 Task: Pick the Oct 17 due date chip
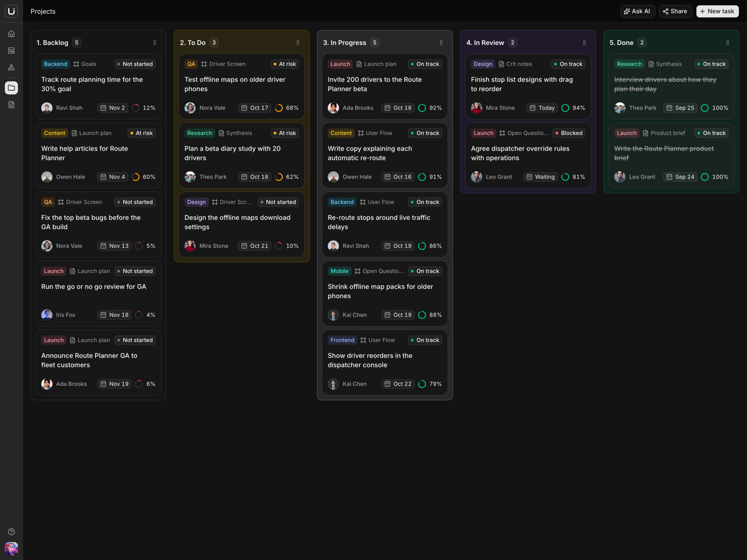(256, 108)
